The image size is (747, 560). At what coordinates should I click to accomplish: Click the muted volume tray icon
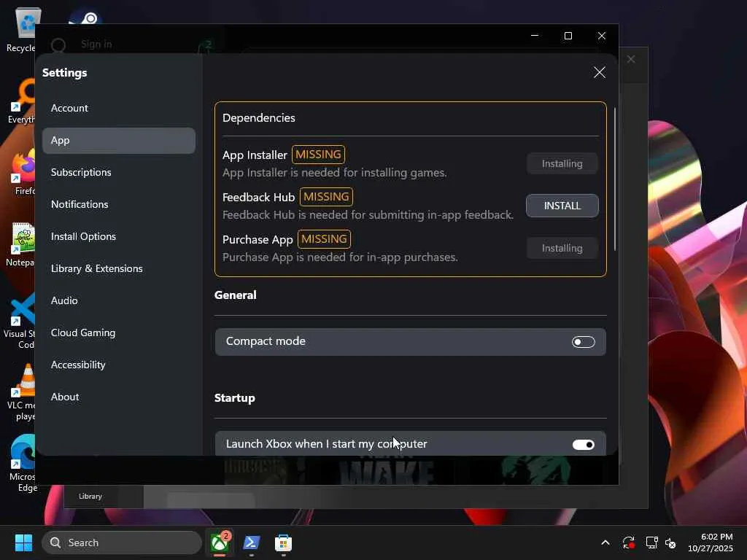671,542
